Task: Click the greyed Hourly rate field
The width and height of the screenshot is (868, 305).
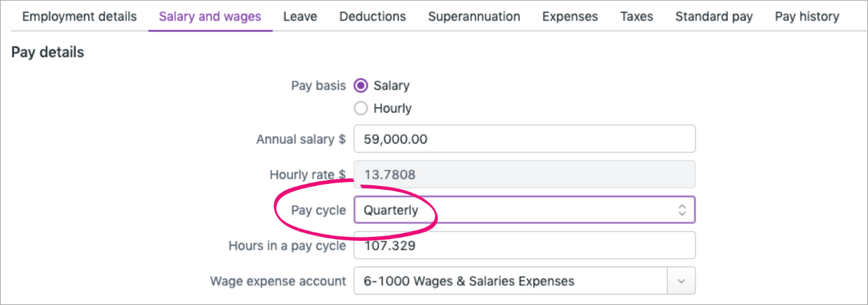Action: click(524, 175)
